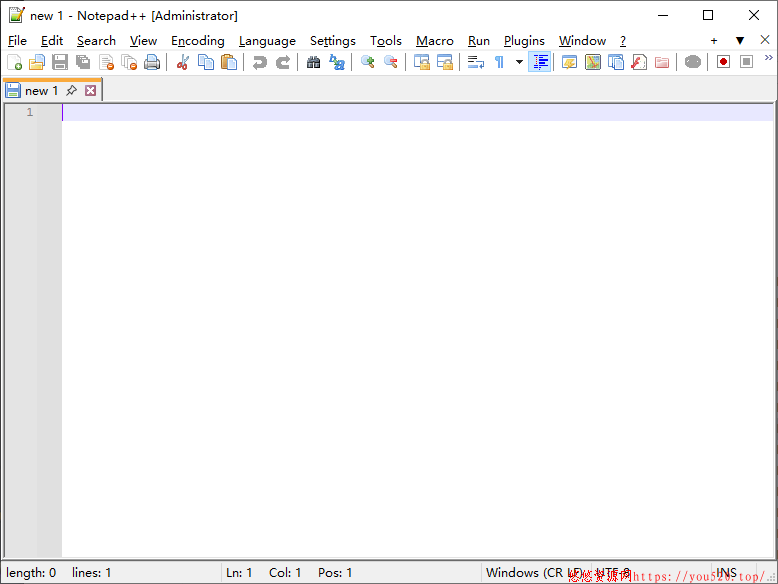The image size is (778, 584).
Task: Create a new document with the New toolbar icon
Action: click(x=14, y=63)
